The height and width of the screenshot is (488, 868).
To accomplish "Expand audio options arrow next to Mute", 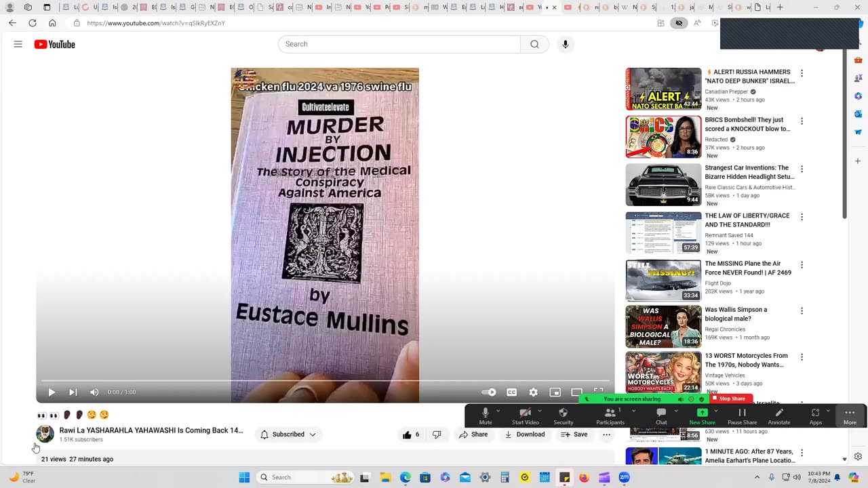I will click(498, 411).
